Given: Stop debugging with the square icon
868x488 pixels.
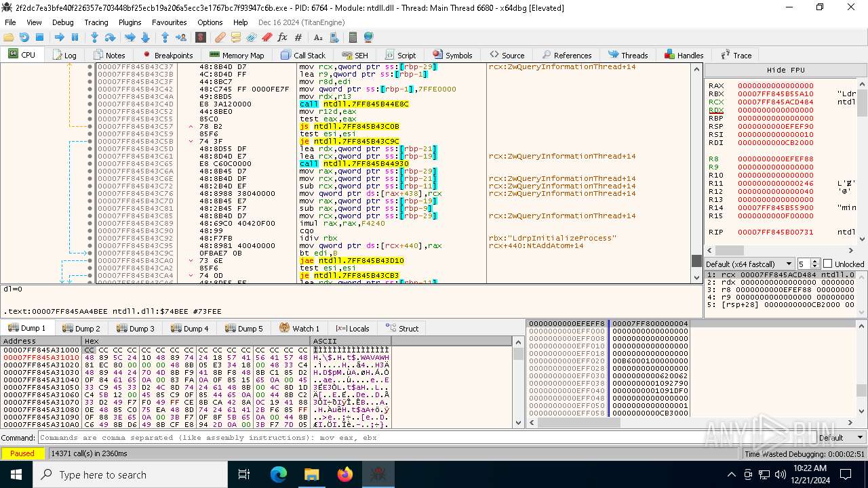Looking at the screenshot, I should point(39,37).
